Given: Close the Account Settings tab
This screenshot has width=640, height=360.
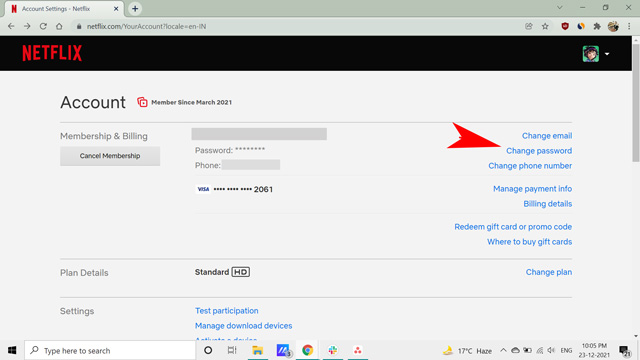Looking at the screenshot, I should point(116,9).
